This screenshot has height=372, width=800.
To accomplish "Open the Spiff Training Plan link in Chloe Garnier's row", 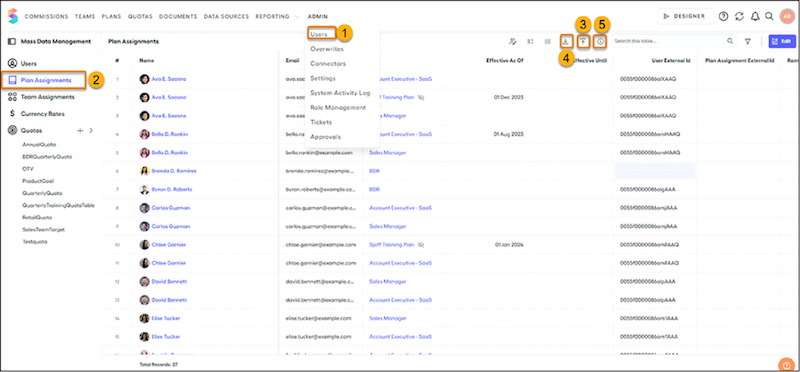I will [391, 244].
